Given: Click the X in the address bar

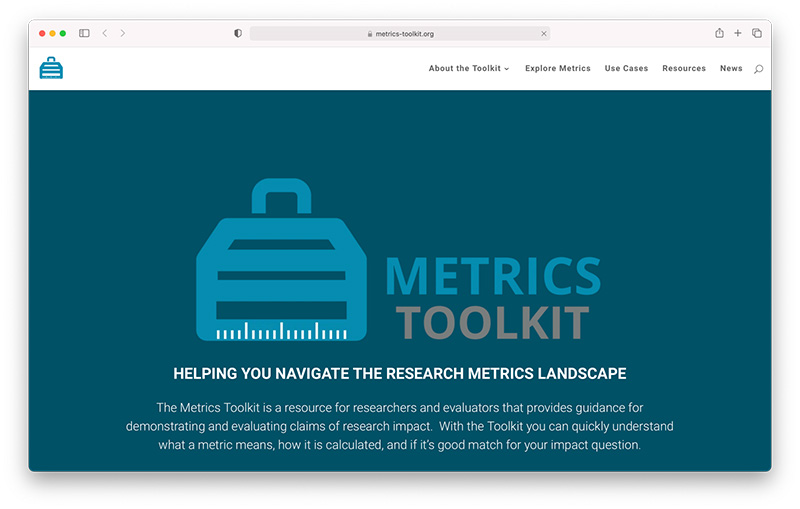Looking at the screenshot, I should tap(544, 33).
